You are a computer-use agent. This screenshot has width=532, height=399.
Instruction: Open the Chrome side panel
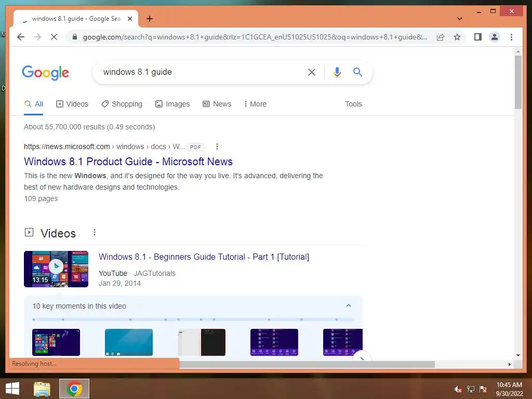[x=478, y=37]
